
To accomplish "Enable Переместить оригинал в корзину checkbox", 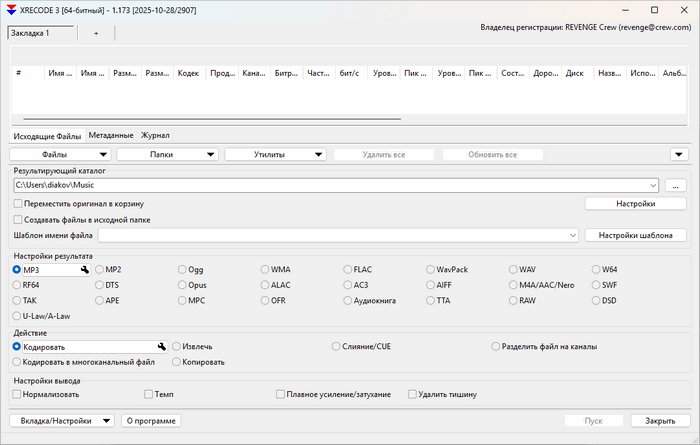I will point(17,203).
